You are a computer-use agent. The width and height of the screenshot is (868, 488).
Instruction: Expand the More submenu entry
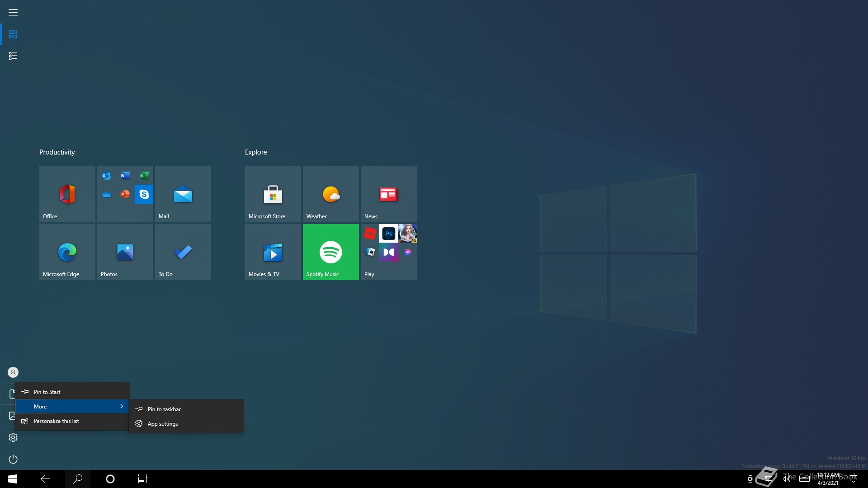tap(72, 406)
